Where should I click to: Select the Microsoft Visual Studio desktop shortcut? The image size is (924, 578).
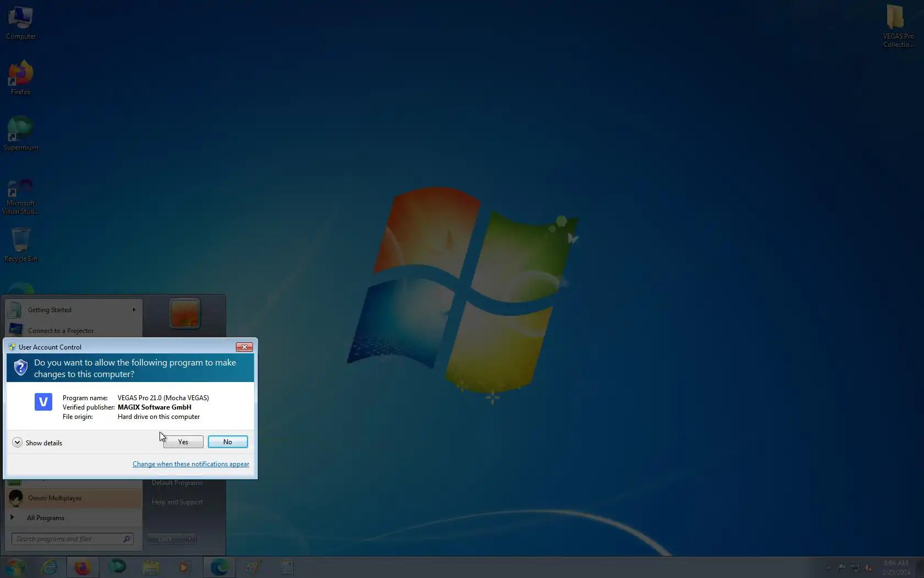click(x=21, y=197)
